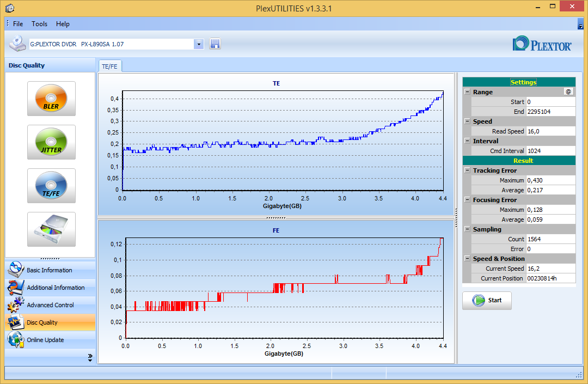Click the Read Speed value 16,0
The width and height of the screenshot is (588, 384).
point(550,131)
